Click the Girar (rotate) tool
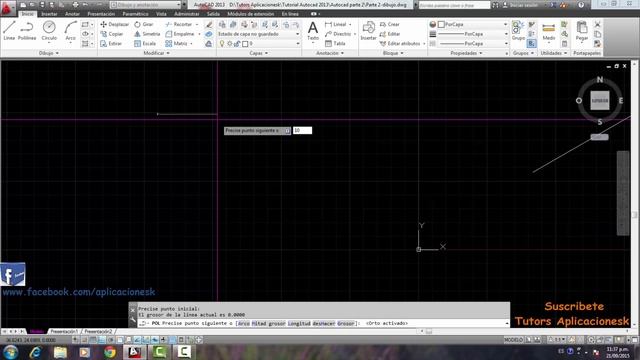640x360 pixels. click(144, 24)
